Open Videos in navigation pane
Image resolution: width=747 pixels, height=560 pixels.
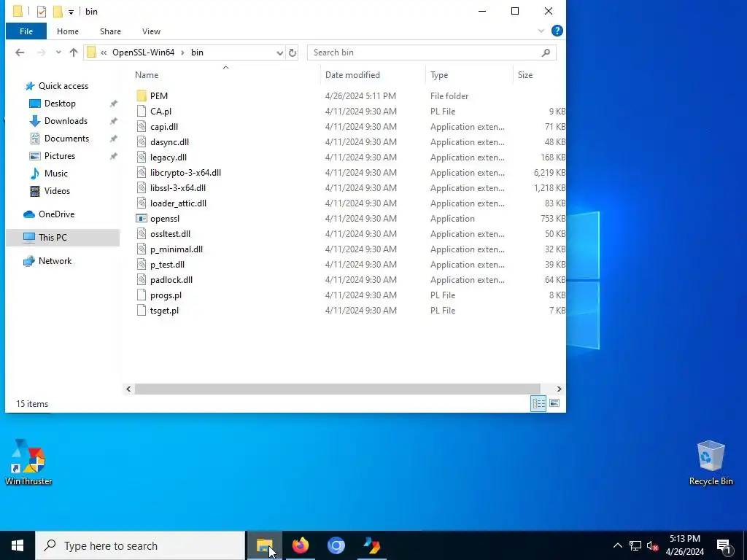tap(57, 191)
